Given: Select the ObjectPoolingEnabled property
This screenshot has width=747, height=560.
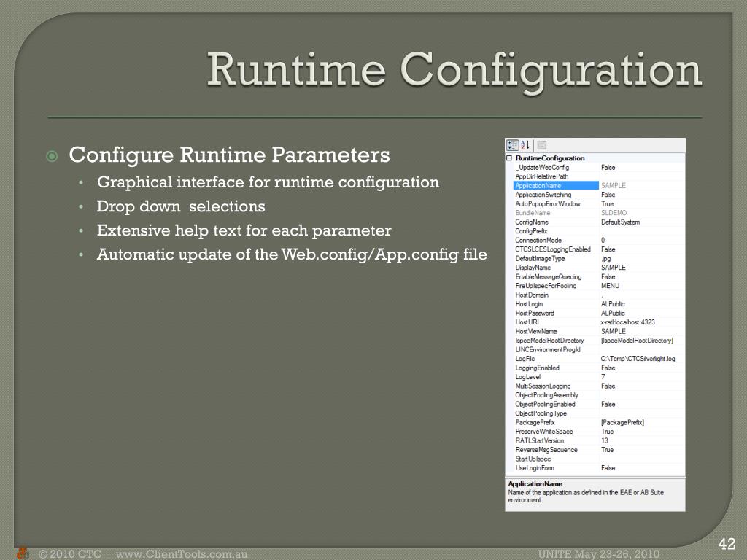Looking at the screenshot, I should click(x=545, y=404).
